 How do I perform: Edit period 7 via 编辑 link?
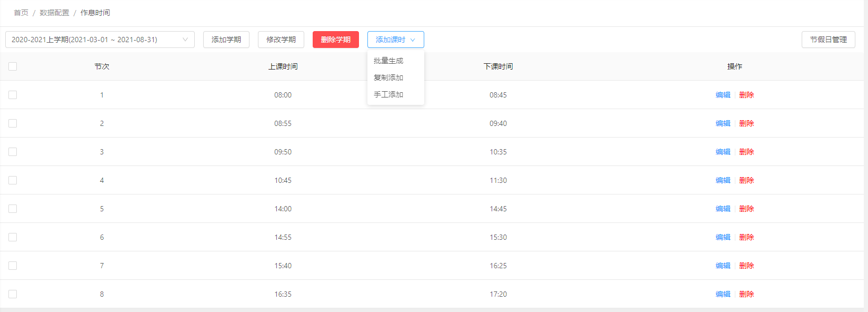click(x=723, y=266)
